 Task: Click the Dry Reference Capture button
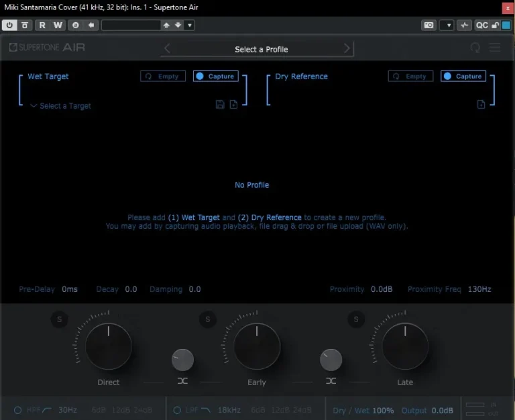(463, 76)
